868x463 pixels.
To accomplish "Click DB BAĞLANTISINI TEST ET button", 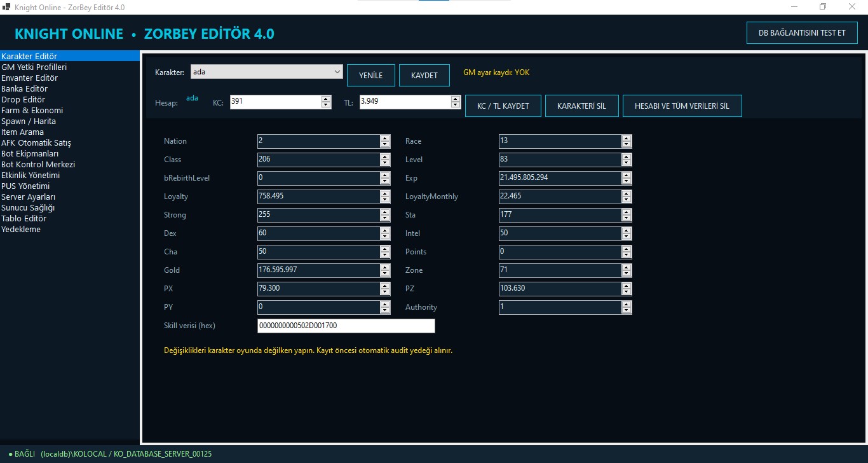I will click(x=802, y=32).
